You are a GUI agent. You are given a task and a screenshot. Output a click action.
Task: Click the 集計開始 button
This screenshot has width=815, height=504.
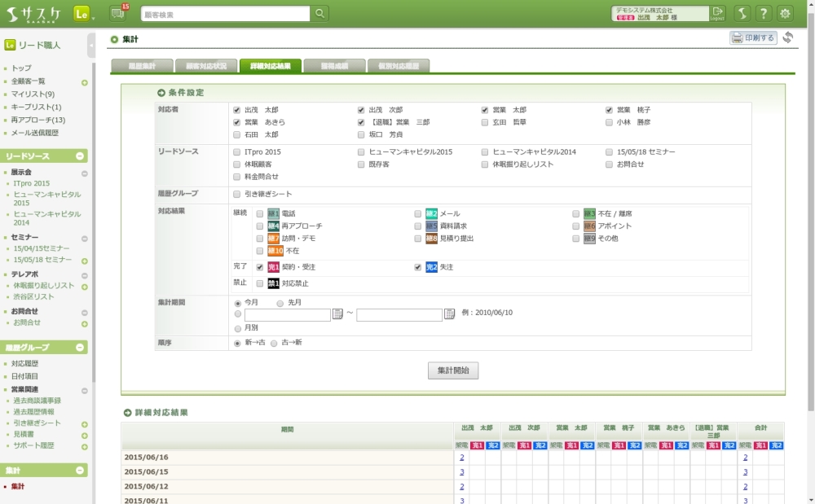click(x=453, y=370)
